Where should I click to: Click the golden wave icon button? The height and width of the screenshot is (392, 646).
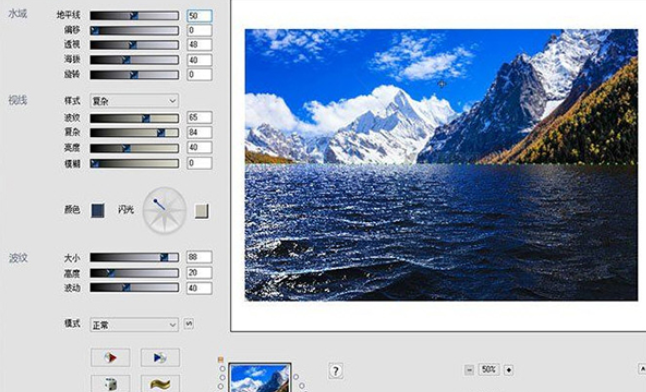(160, 383)
